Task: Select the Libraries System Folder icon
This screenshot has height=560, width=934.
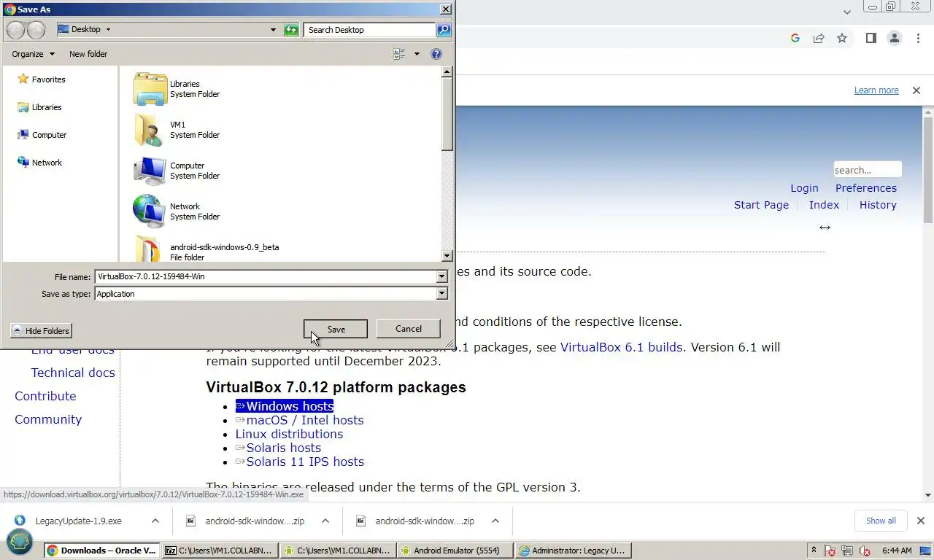Action: point(150,89)
